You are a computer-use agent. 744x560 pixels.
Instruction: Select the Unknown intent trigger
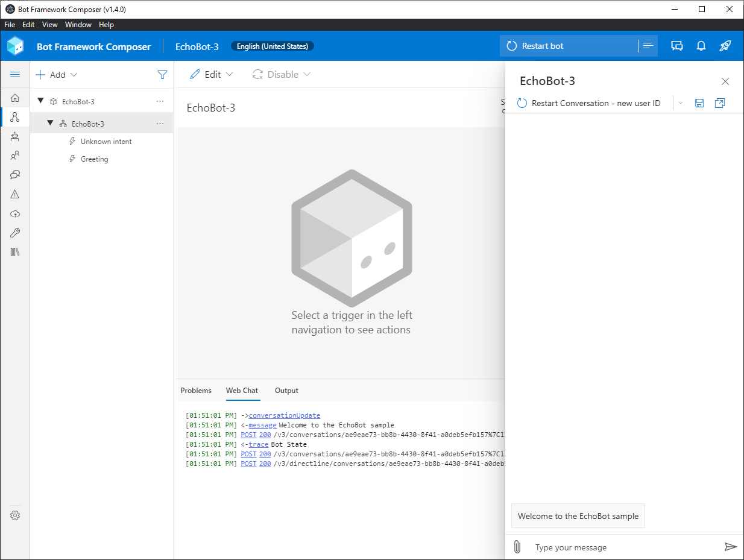pyautogui.click(x=106, y=141)
